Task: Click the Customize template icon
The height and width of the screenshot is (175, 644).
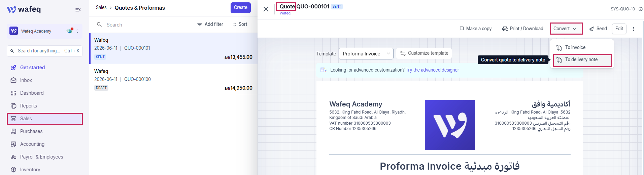Action: point(403,53)
